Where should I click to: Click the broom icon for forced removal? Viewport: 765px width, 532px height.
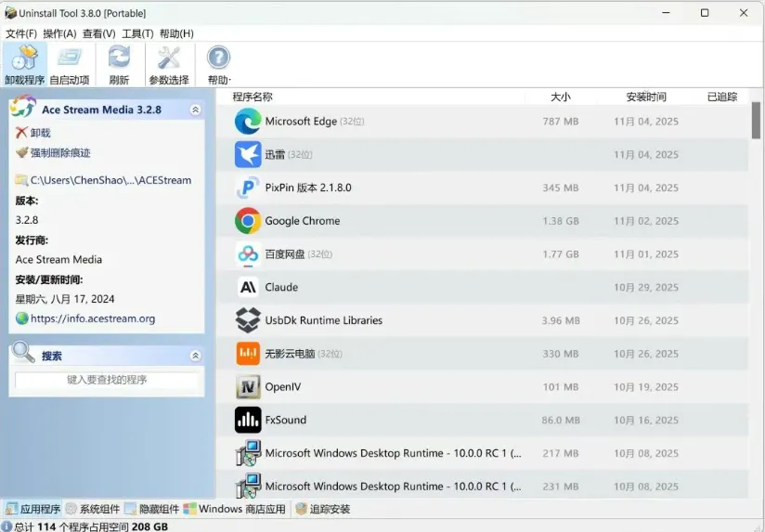click(x=21, y=153)
